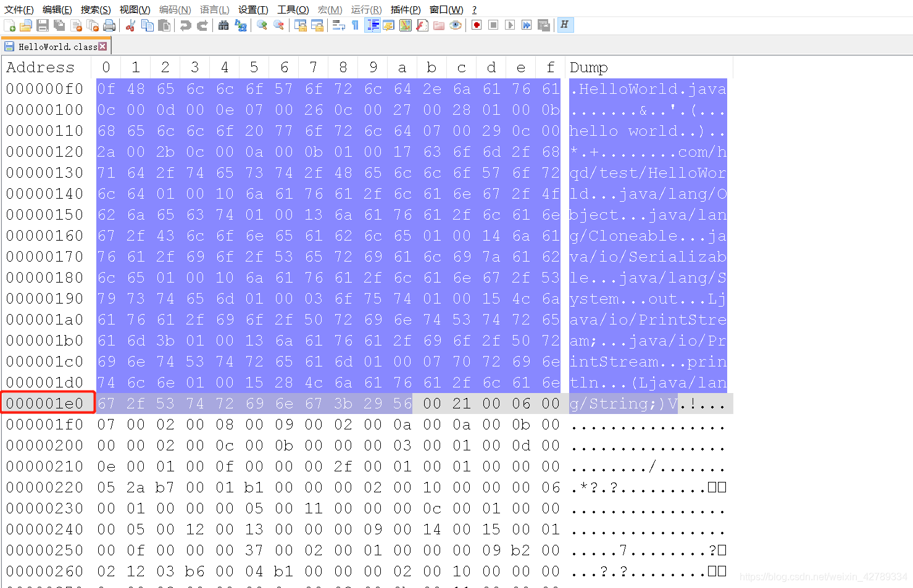Click address row 00000220
913x588 pixels.
point(44,487)
